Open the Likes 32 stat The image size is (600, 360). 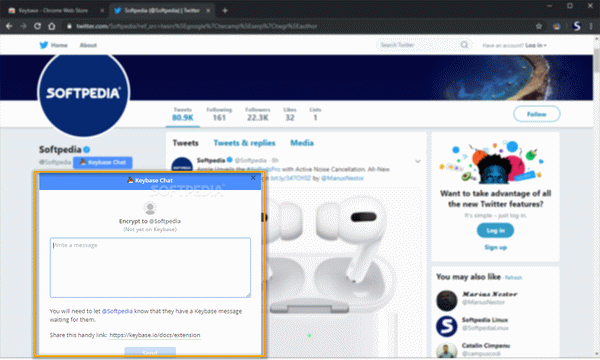[x=290, y=114]
